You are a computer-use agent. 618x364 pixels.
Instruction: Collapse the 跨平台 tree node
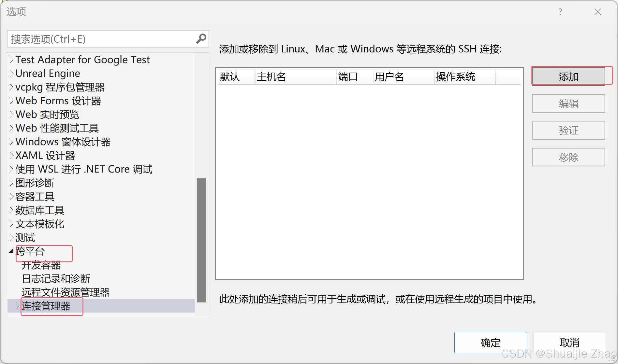pyautogui.click(x=11, y=251)
